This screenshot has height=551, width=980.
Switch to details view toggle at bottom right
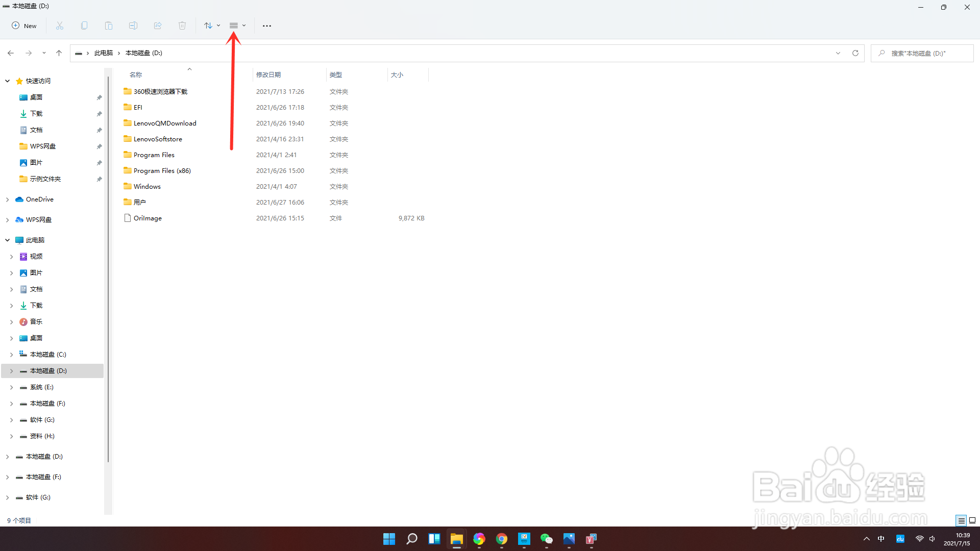pos(961,520)
